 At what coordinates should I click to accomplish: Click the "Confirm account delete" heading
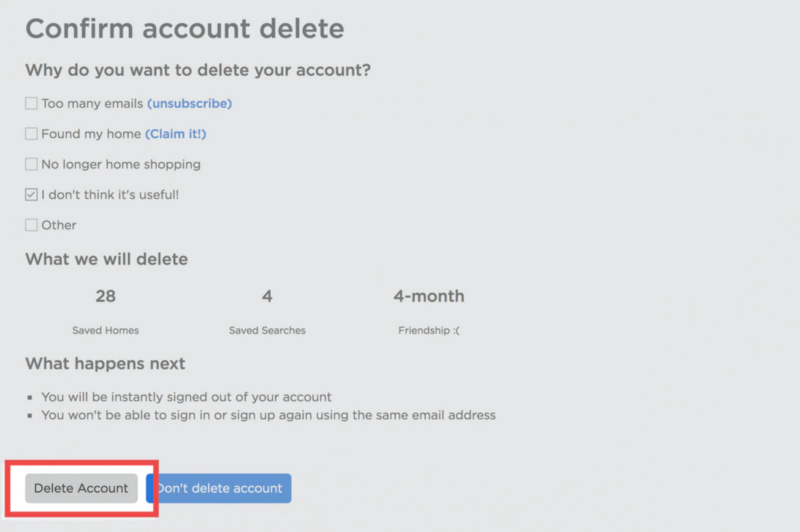coord(185,28)
